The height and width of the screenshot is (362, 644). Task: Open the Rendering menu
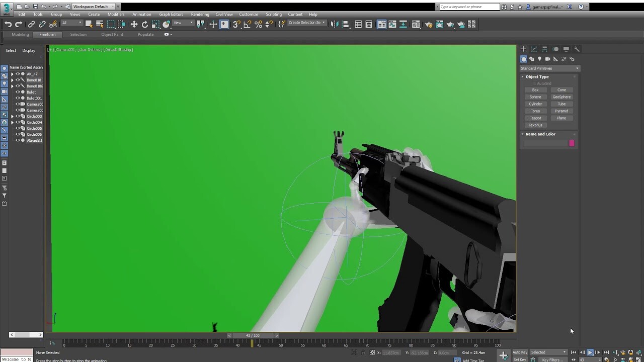(200, 14)
